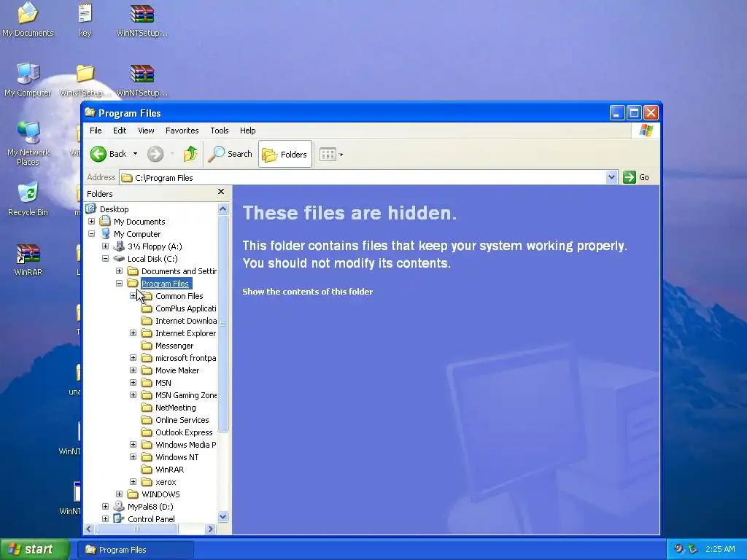Select the Local Disk (C:) drive icon

click(x=119, y=259)
